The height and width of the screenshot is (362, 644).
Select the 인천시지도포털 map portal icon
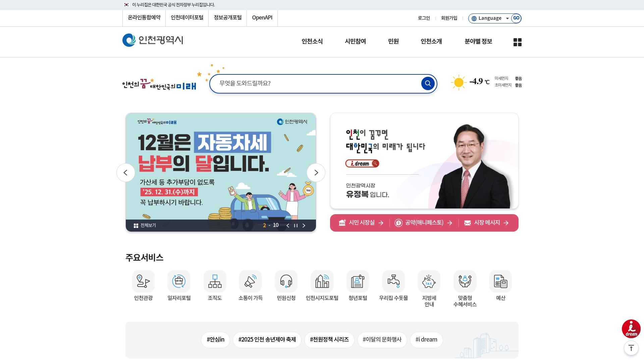coord(322,282)
